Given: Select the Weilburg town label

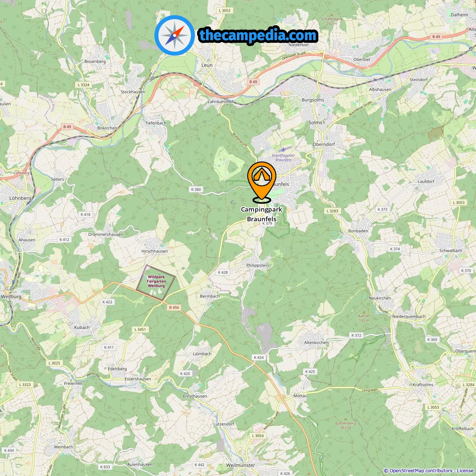Looking at the screenshot, I should (x=11, y=297).
